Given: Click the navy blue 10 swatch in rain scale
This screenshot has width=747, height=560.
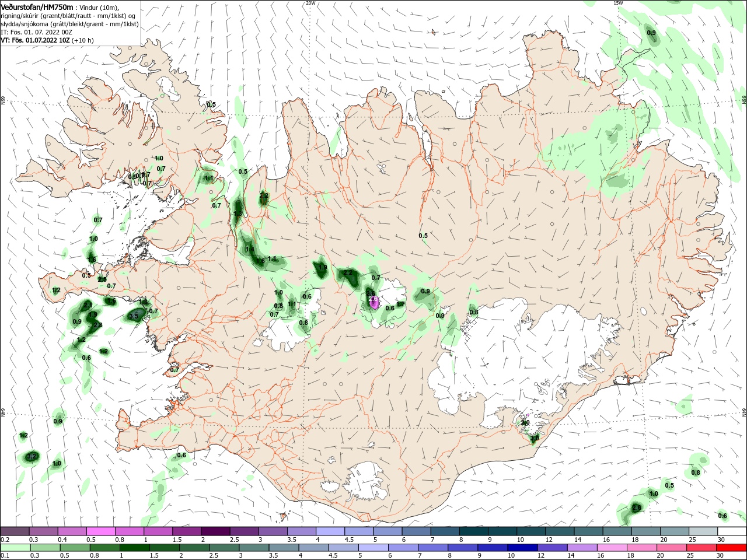Looking at the screenshot, I should pyautogui.click(x=522, y=548).
